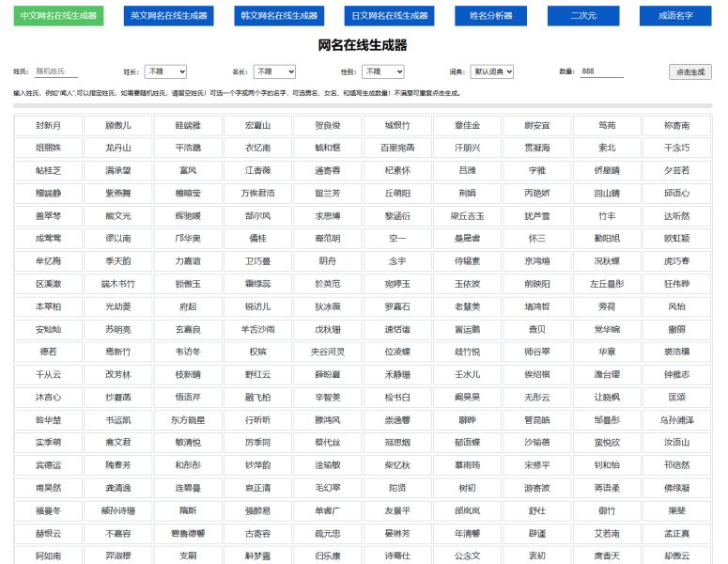Image resolution: width=728 pixels, height=564 pixels.
Task: Expand the 姓长 dropdown
Action: (x=165, y=71)
